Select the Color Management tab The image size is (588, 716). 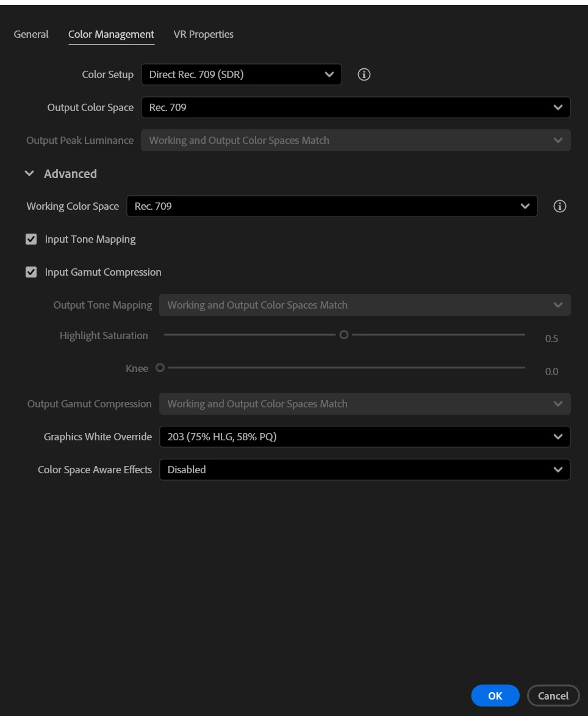[111, 35]
